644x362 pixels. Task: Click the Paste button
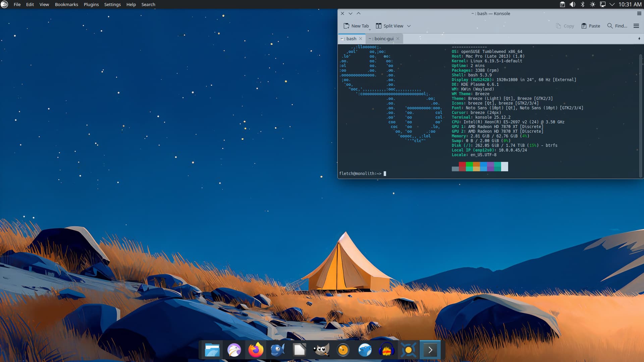[x=591, y=26]
